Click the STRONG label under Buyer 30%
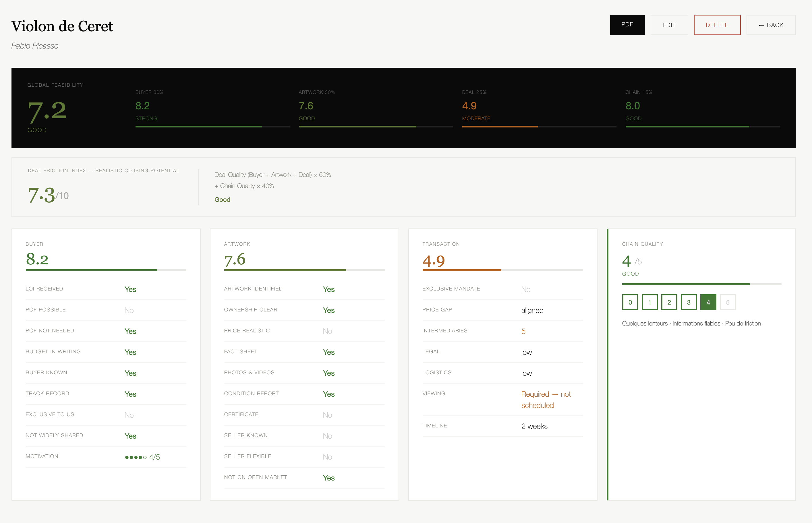 click(x=146, y=119)
